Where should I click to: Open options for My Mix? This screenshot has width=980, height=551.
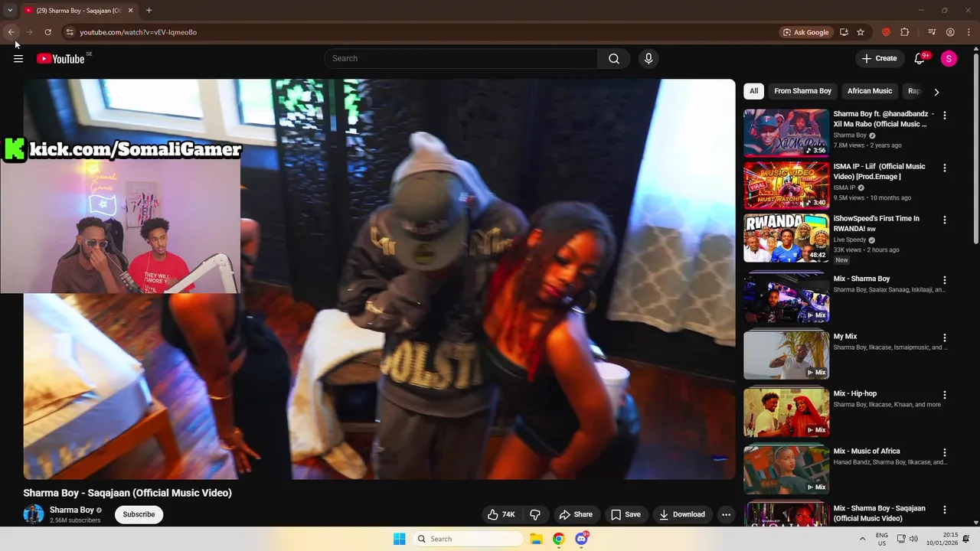[944, 337]
